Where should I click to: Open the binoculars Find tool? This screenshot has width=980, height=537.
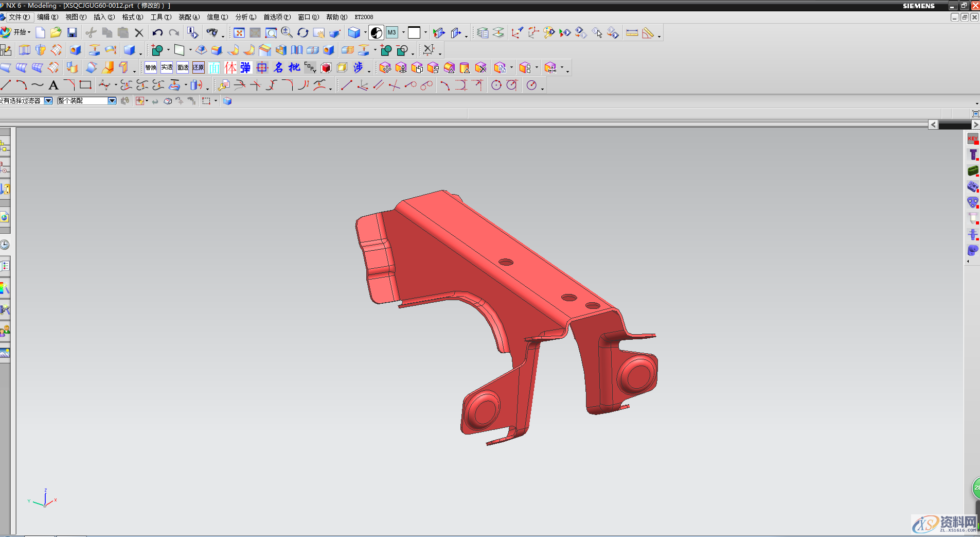tap(211, 33)
